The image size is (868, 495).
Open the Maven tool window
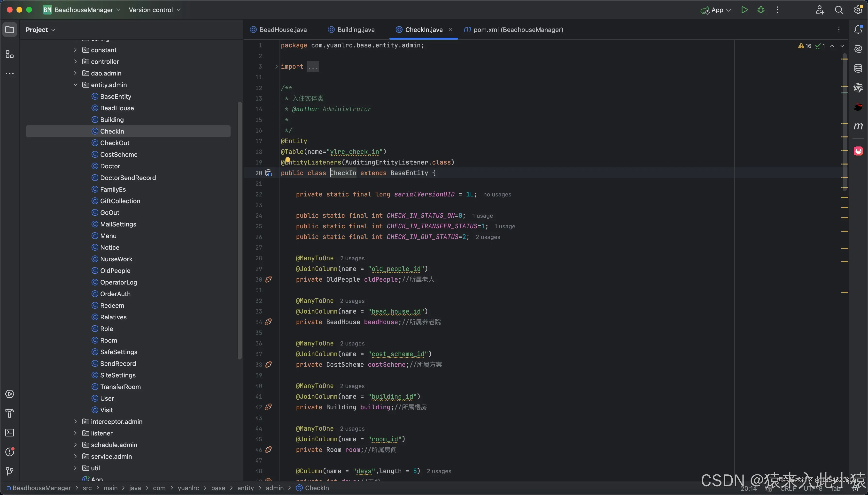click(x=858, y=126)
